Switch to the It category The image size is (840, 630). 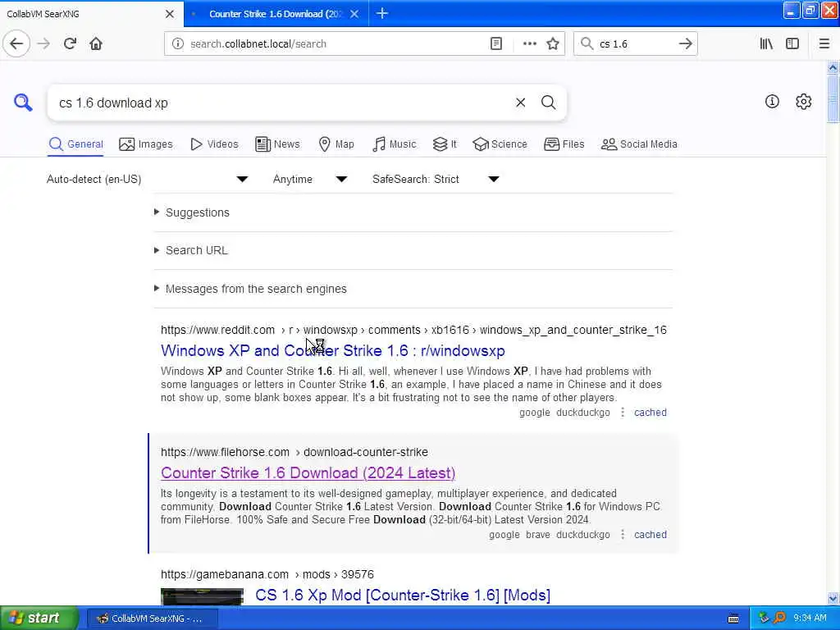pos(445,144)
